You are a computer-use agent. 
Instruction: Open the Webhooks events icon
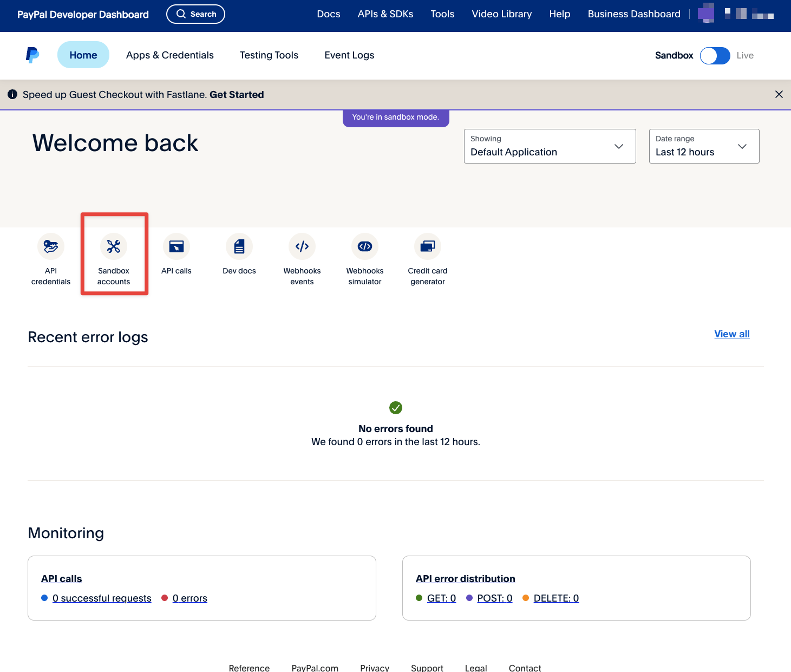point(302,247)
